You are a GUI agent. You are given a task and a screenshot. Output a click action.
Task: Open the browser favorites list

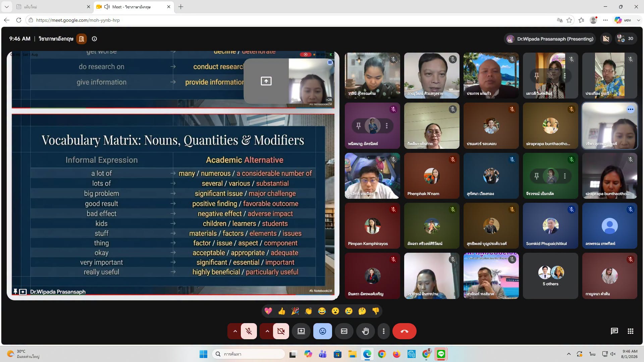(x=581, y=20)
